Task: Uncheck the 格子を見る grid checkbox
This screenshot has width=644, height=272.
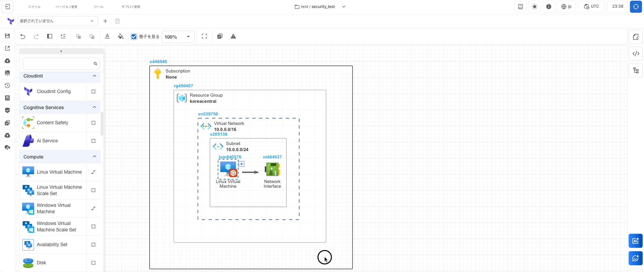Action: (134, 37)
